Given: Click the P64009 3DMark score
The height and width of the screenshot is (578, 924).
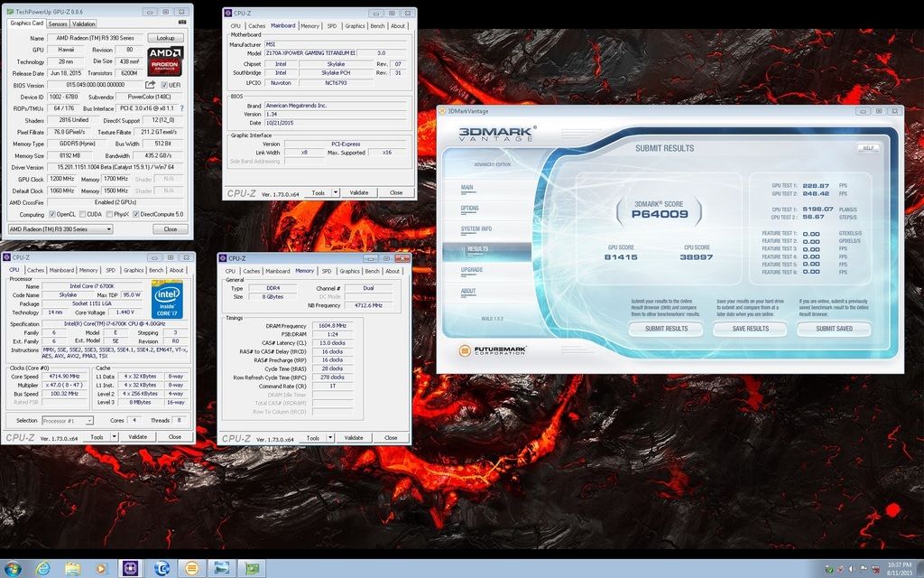Looking at the screenshot, I should (660, 214).
